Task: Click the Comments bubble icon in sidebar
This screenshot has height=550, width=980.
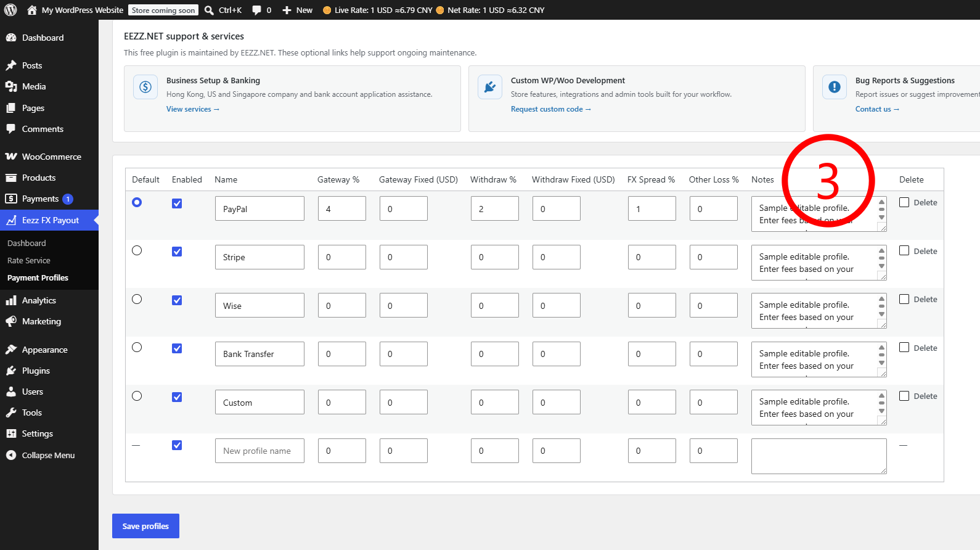Action: pos(11,129)
